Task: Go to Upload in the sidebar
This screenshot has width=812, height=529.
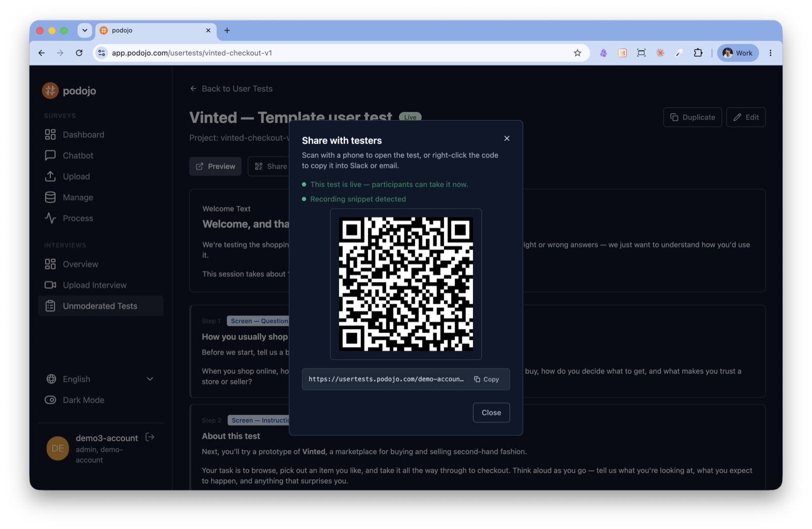Action: tap(100, 176)
